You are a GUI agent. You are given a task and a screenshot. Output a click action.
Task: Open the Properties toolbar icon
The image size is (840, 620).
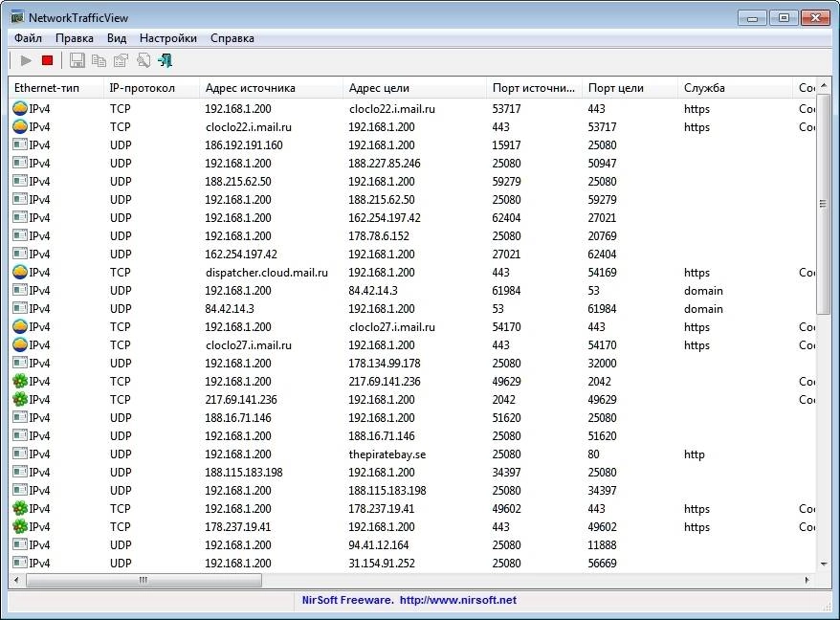pos(122,60)
